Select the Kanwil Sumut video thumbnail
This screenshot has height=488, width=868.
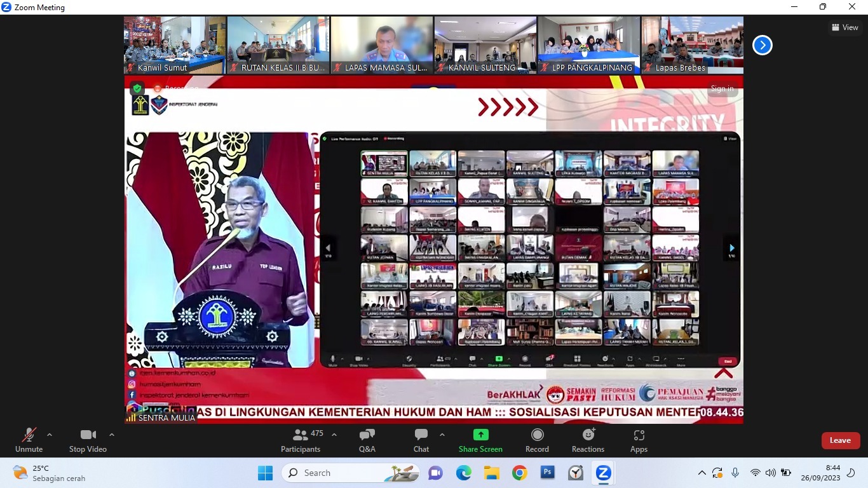(x=175, y=45)
